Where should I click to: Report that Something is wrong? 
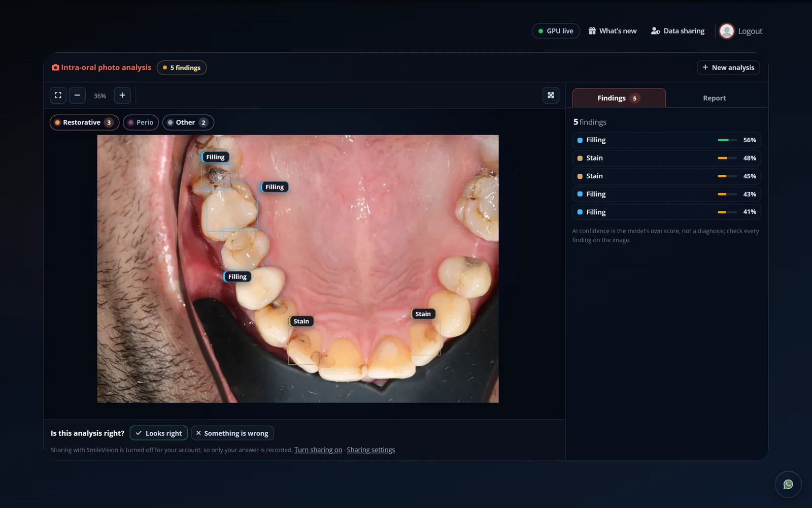[232, 433]
